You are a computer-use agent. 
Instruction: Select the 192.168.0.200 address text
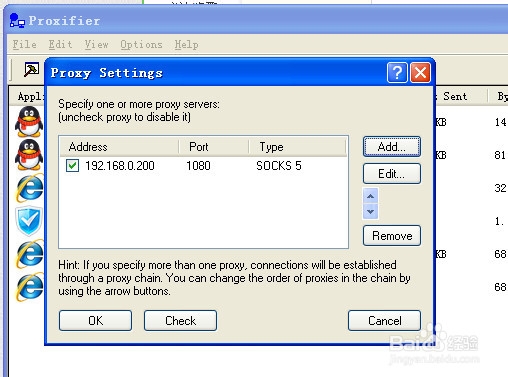[x=120, y=166]
